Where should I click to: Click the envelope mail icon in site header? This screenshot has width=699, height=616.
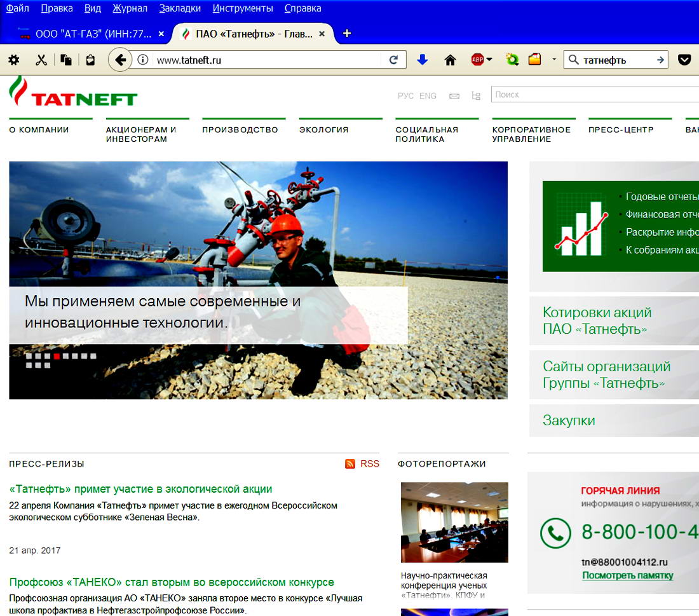(x=454, y=96)
